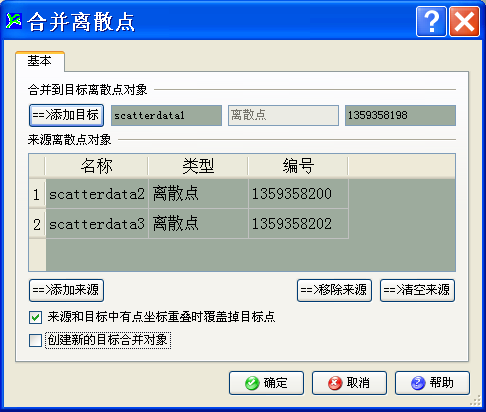
Task: Click the 编号 column header
Action: pos(298,166)
